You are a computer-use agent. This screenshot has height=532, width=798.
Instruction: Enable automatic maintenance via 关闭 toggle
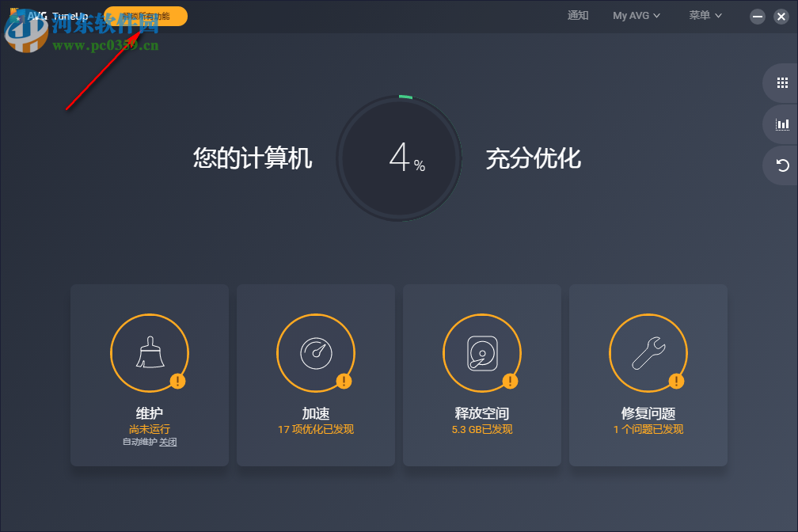pos(167,441)
